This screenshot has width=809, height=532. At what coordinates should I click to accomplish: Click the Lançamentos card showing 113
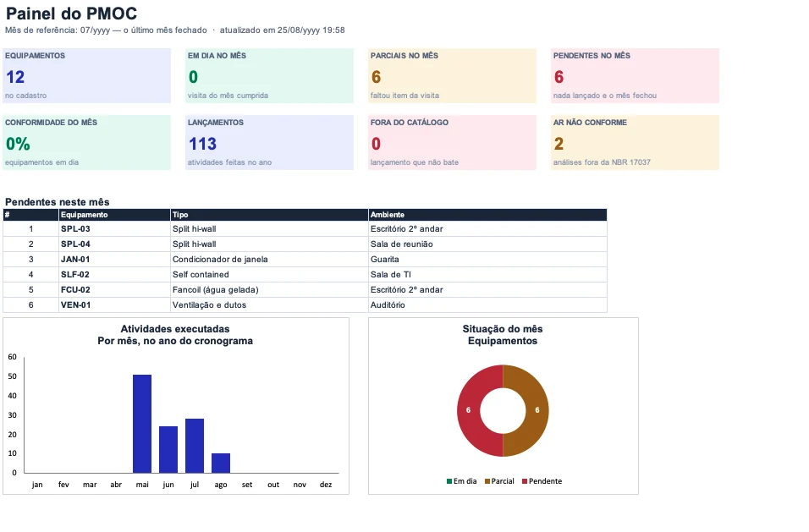click(269, 142)
